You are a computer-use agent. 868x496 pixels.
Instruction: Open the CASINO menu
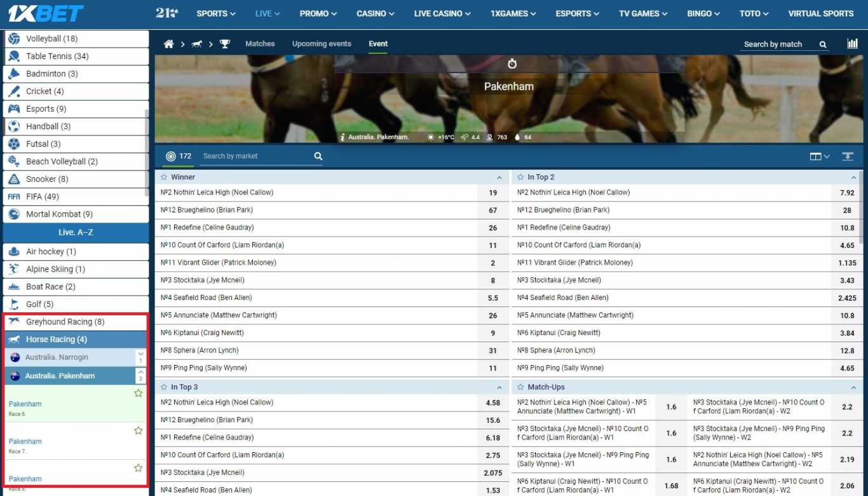[x=375, y=13]
